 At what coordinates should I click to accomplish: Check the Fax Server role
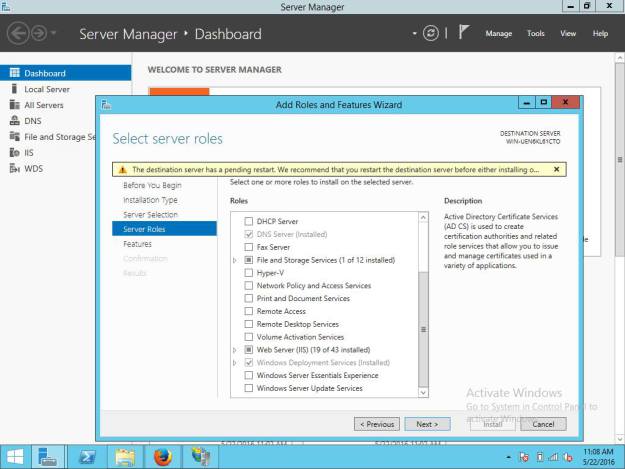click(x=248, y=247)
